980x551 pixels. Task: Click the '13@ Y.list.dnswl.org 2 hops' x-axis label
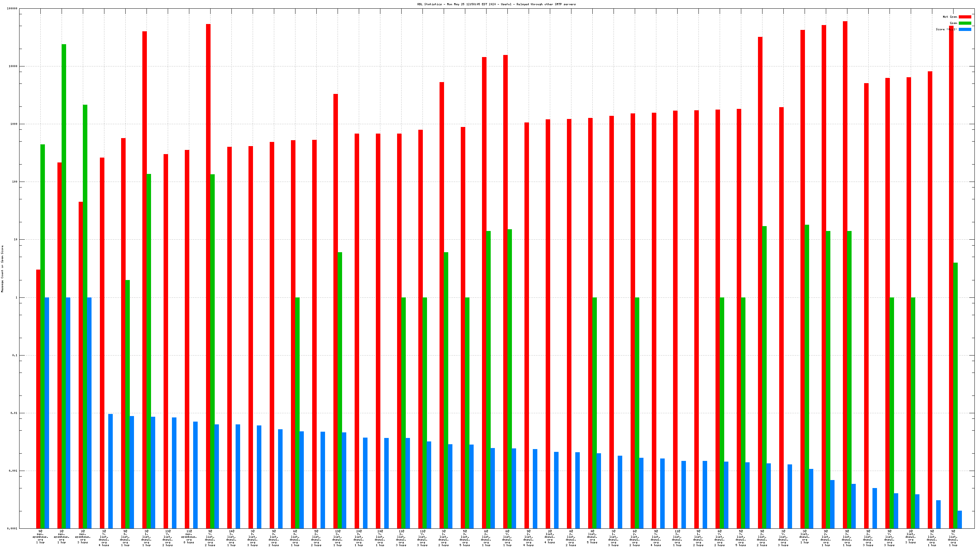click(167, 538)
